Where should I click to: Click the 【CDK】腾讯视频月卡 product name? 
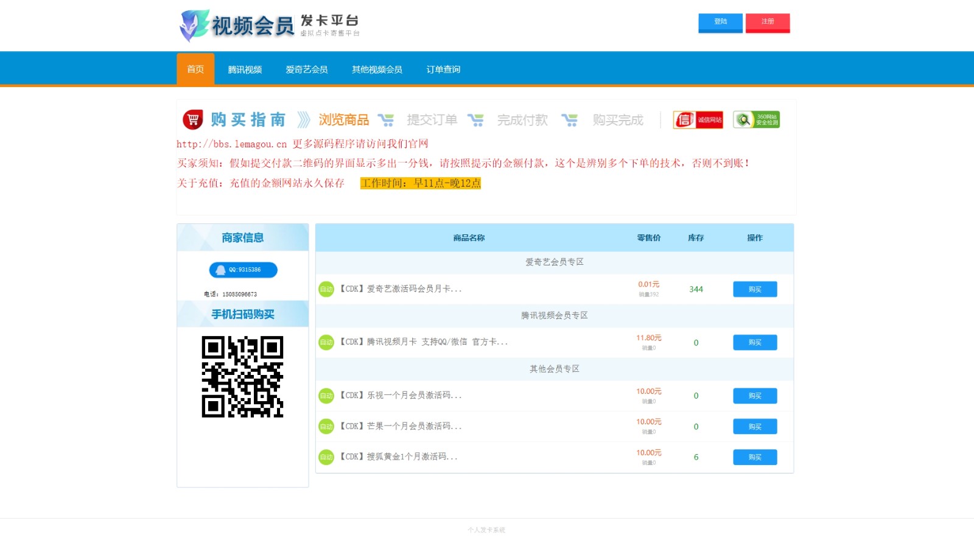423,342
